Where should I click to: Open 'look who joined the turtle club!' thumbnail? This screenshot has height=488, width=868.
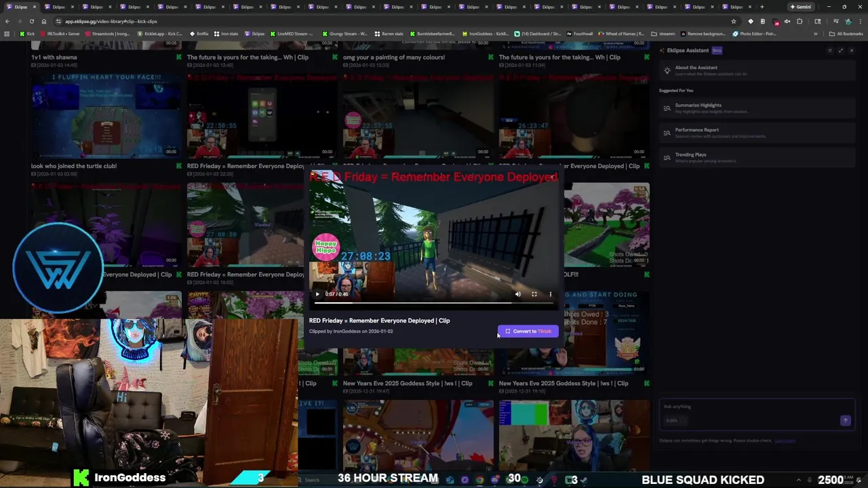[x=106, y=115]
